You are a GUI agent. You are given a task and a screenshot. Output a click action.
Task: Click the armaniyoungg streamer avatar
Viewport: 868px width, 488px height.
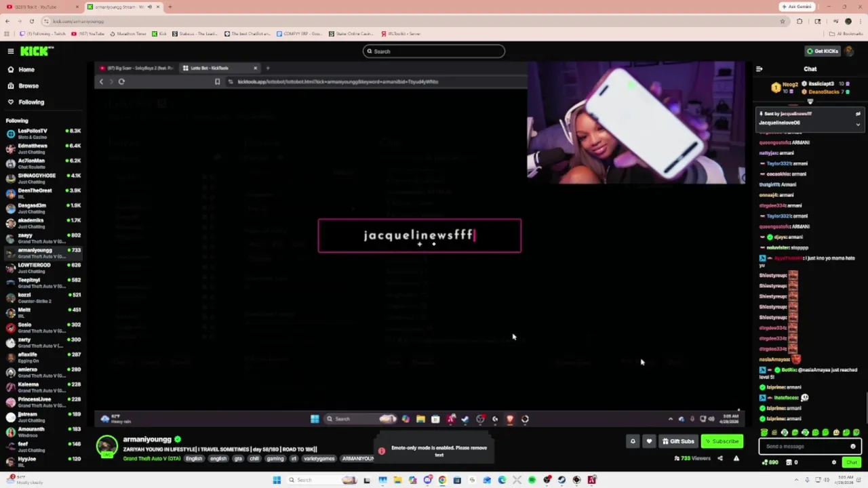pyautogui.click(x=106, y=446)
